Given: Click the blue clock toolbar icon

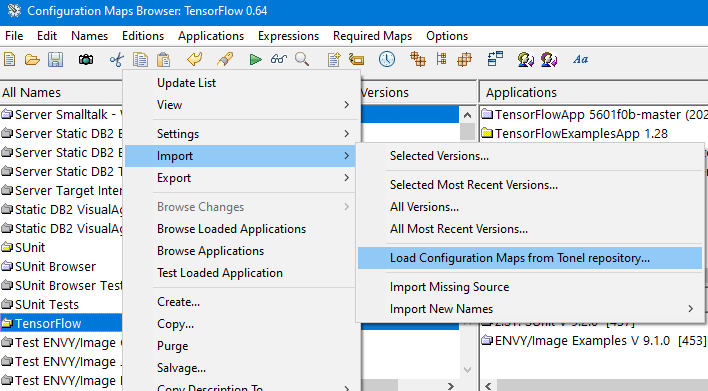Looking at the screenshot, I should [387, 59].
